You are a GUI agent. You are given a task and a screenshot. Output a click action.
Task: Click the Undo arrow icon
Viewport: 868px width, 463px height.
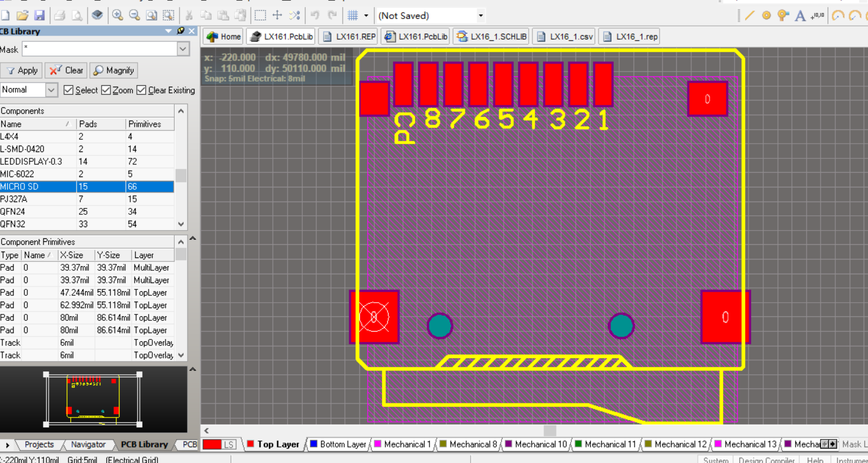tap(315, 15)
